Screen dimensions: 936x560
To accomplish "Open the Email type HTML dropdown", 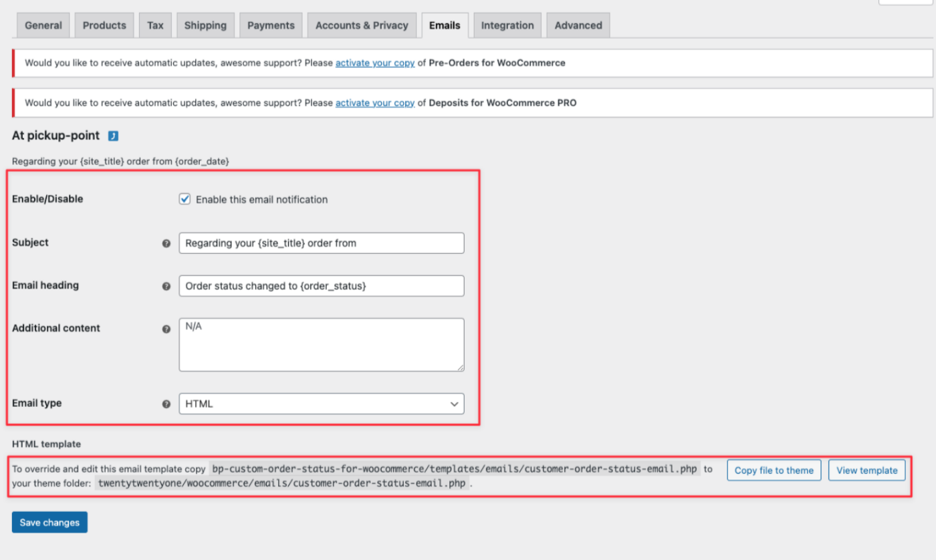I will (x=321, y=404).
